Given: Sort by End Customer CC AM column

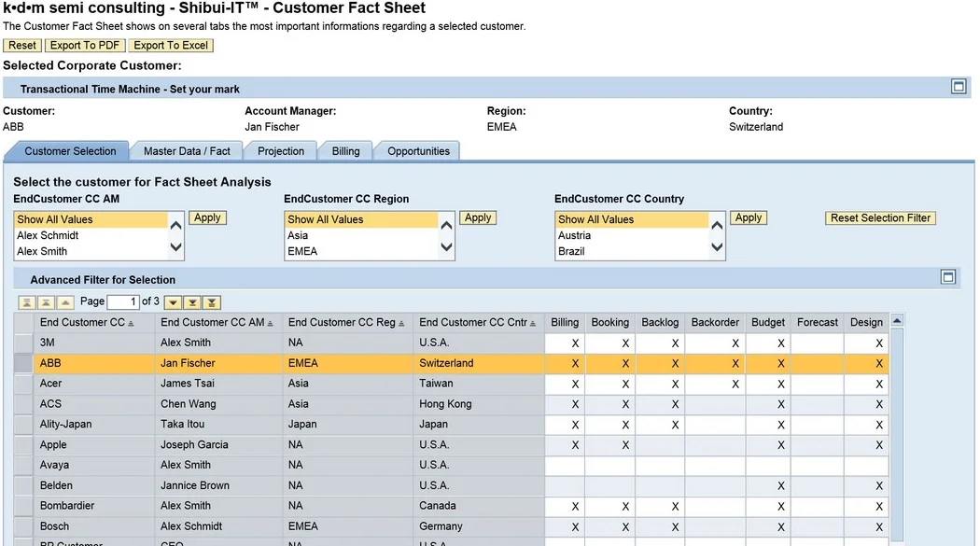Looking at the screenshot, I should tap(270, 324).
